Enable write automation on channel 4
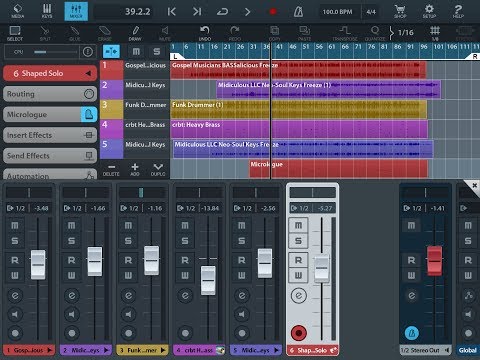The height and width of the screenshot is (360, 480). (185, 275)
